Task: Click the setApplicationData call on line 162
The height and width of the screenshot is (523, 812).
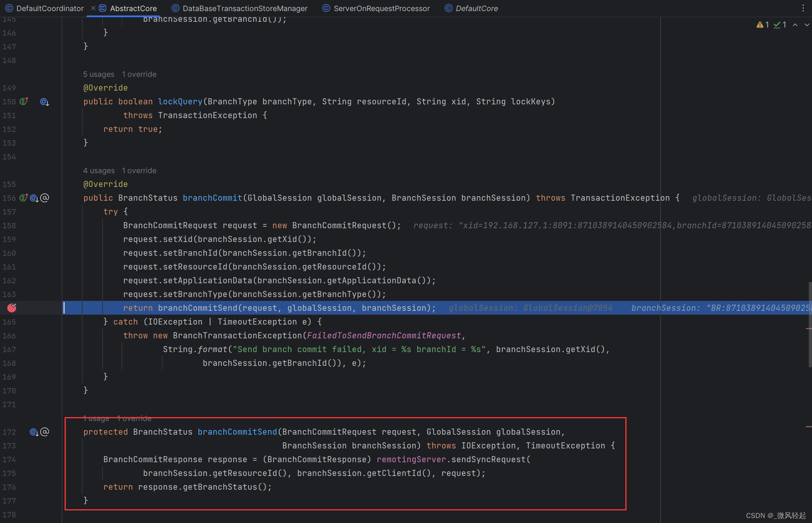Action: 279,281
